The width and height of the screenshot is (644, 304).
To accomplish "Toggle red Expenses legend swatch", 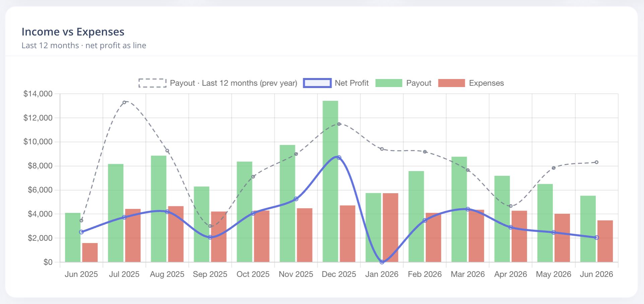I will coord(451,83).
